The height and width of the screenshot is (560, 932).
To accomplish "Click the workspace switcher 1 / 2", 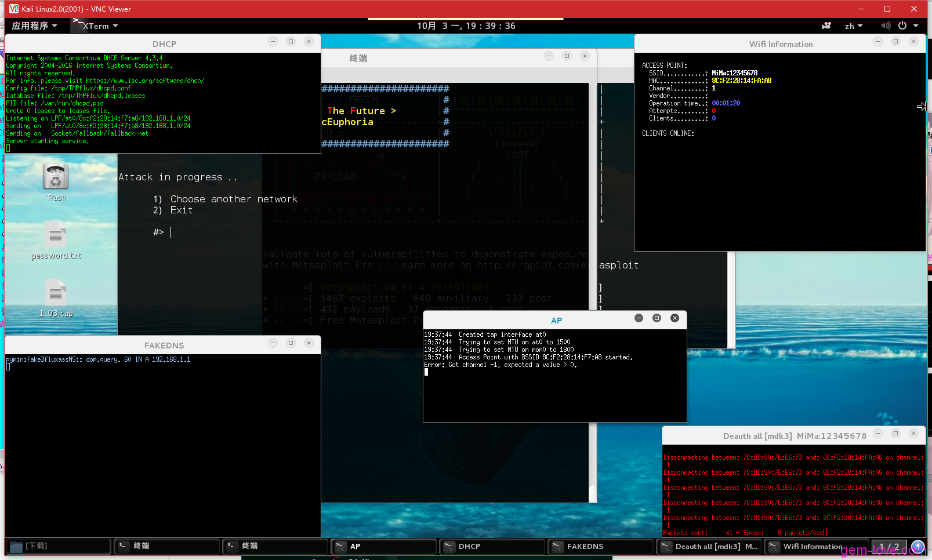I will coord(889,547).
